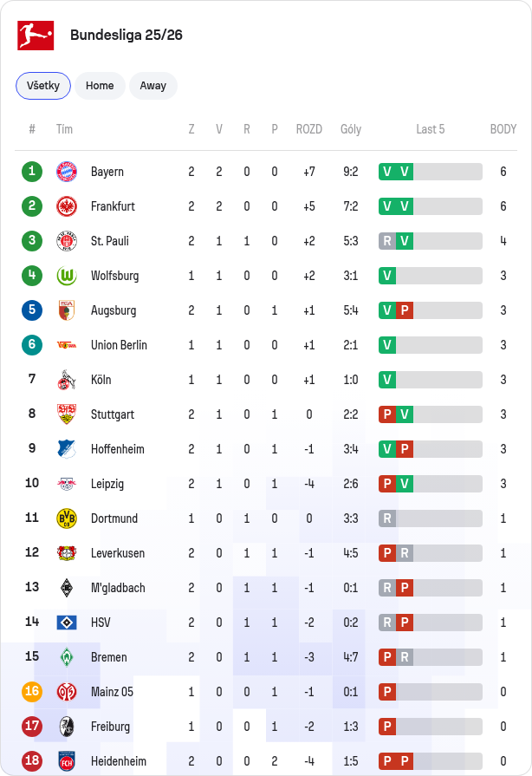
Task: Click the BODY column header
Action: [x=503, y=129]
